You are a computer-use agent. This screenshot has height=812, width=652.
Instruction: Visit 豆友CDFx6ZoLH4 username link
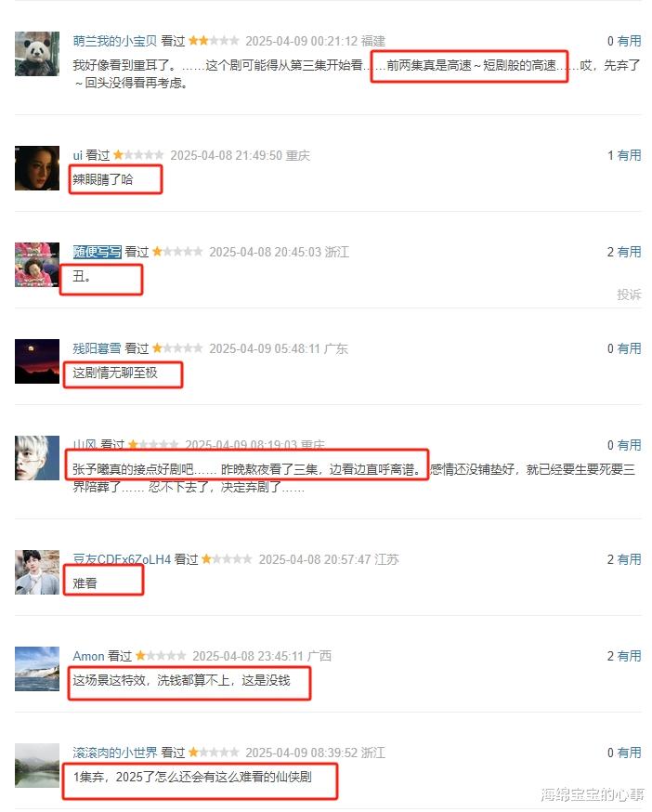122,559
